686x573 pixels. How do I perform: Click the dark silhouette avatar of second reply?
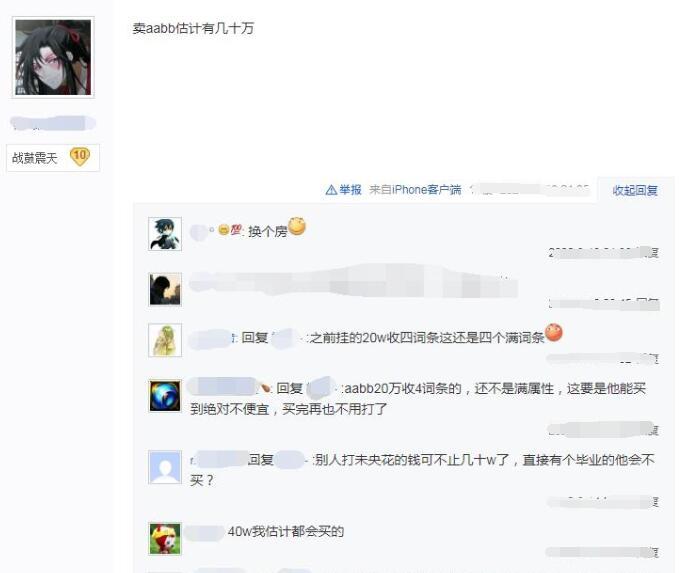pyautogui.click(x=165, y=289)
